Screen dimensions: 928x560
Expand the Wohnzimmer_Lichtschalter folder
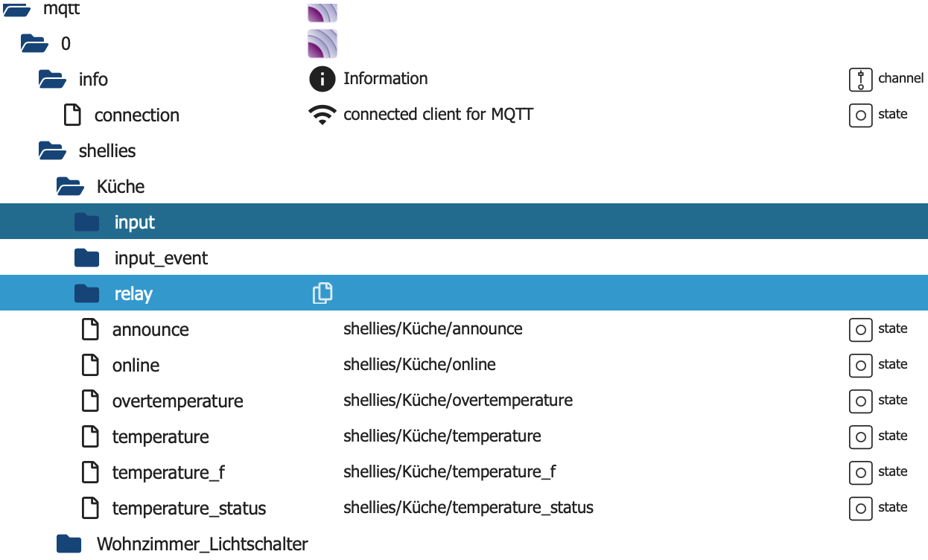[x=69, y=544]
